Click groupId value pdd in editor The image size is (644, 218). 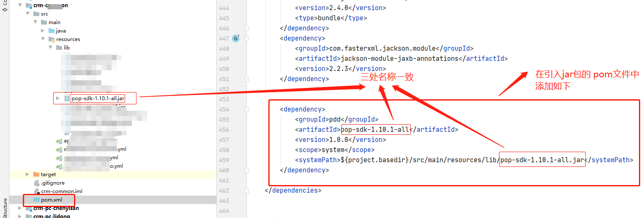click(x=335, y=120)
